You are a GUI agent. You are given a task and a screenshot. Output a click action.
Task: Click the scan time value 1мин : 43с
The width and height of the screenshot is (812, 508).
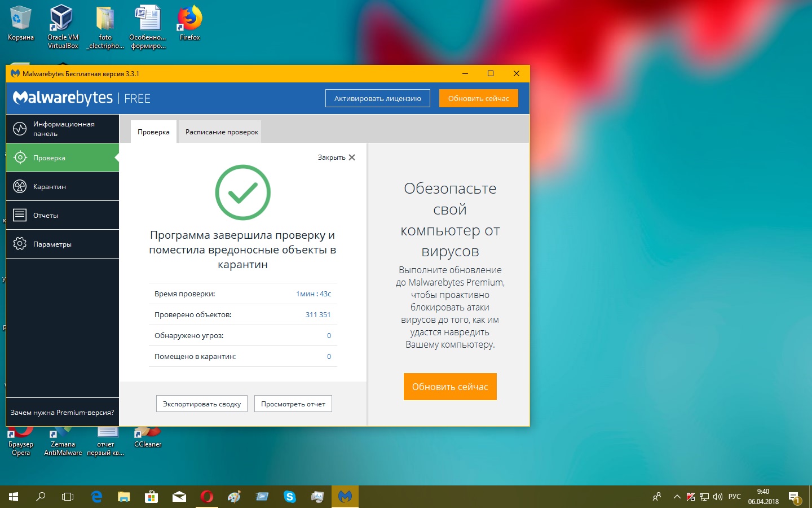point(314,294)
